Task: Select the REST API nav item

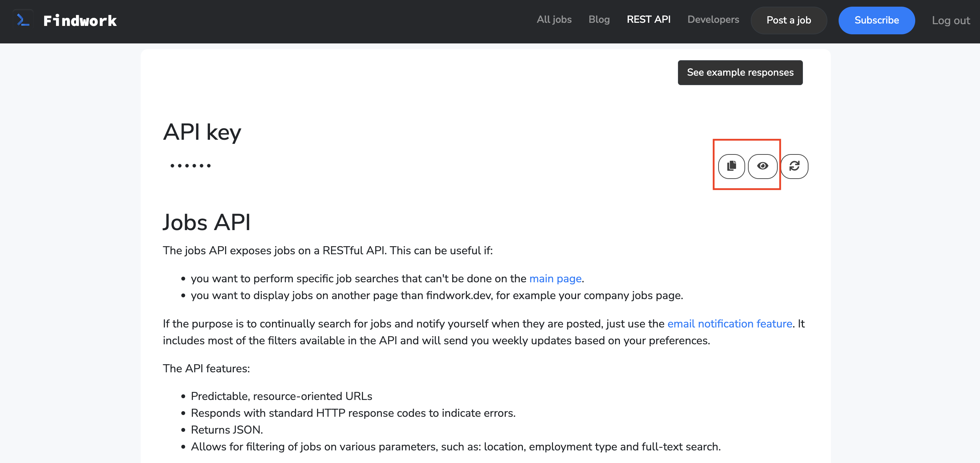Action: (x=648, y=19)
